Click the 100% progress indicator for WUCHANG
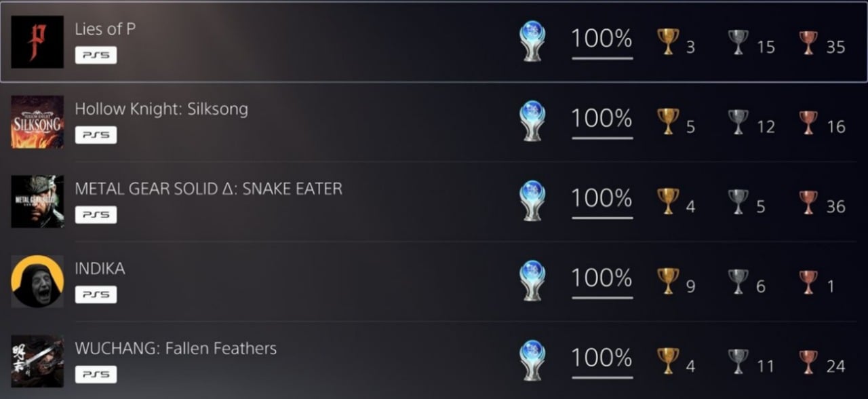Image resolution: width=868 pixels, height=399 pixels. (602, 361)
